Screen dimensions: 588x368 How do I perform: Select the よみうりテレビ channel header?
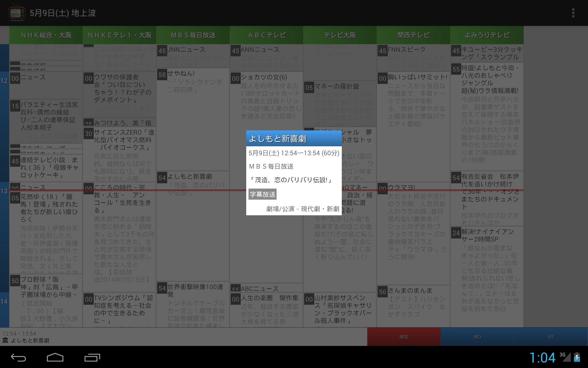[487, 35]
